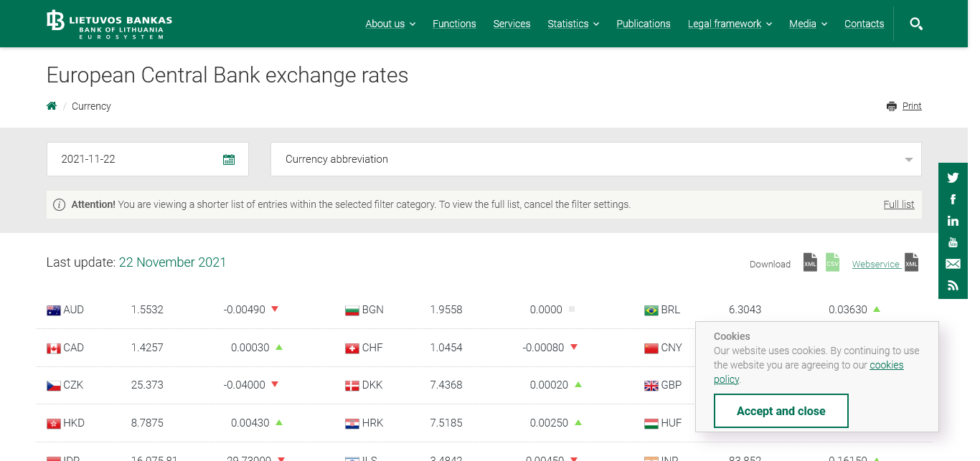Go to the Publications menu item
This screenshot has width=980, height=461.
pyautogui.click(x=644, y=24)
